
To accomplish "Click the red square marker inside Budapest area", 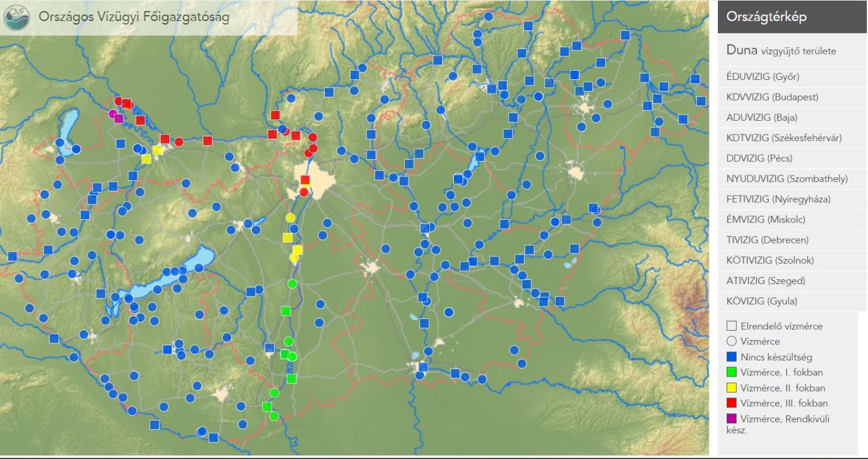I will click(x=305, y=180).
